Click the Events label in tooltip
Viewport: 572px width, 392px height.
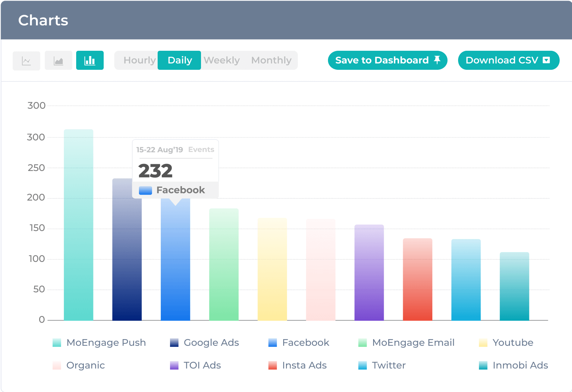tap(201, 149)
